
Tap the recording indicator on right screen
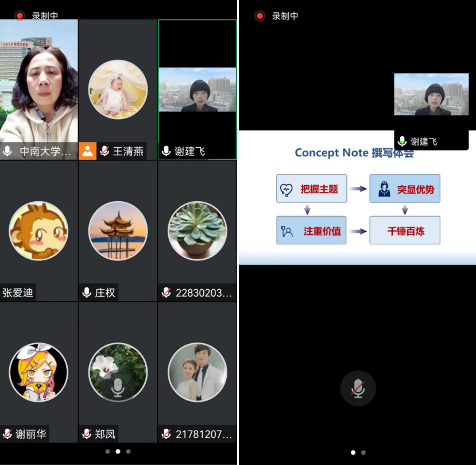(x=260, y=16)
